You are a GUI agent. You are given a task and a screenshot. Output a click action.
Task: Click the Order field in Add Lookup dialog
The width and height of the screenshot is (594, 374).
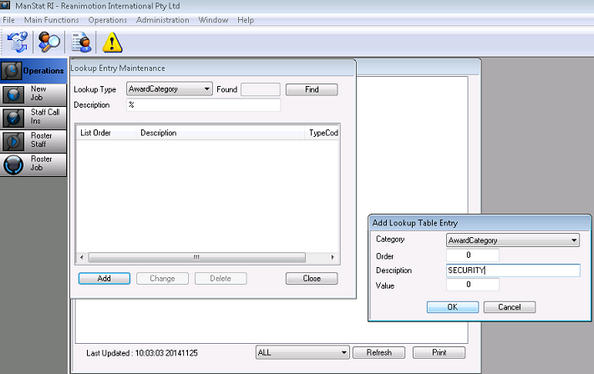click(472, 255)
